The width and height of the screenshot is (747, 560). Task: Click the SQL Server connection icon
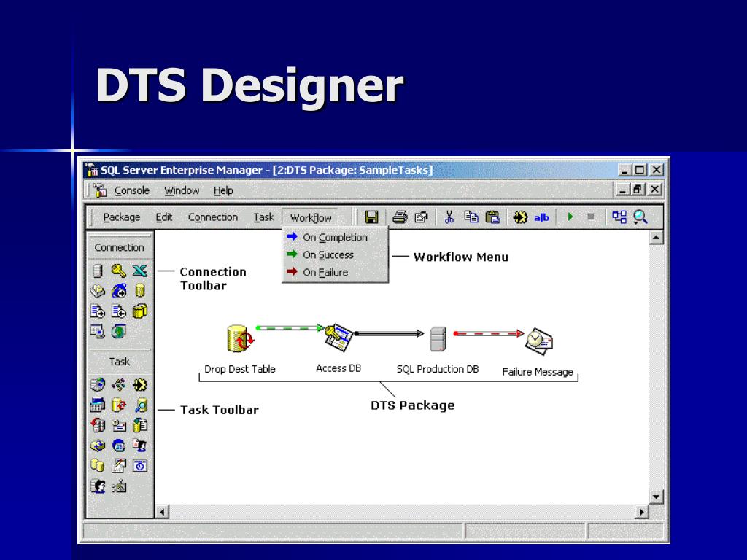(98, 271)
